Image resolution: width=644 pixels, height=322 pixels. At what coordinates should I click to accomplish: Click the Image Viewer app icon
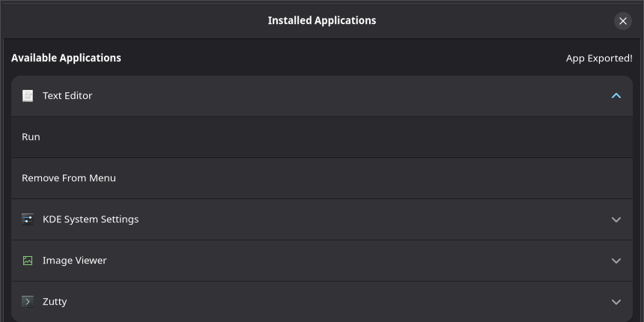pyautogui.click(x=28, y=261)
